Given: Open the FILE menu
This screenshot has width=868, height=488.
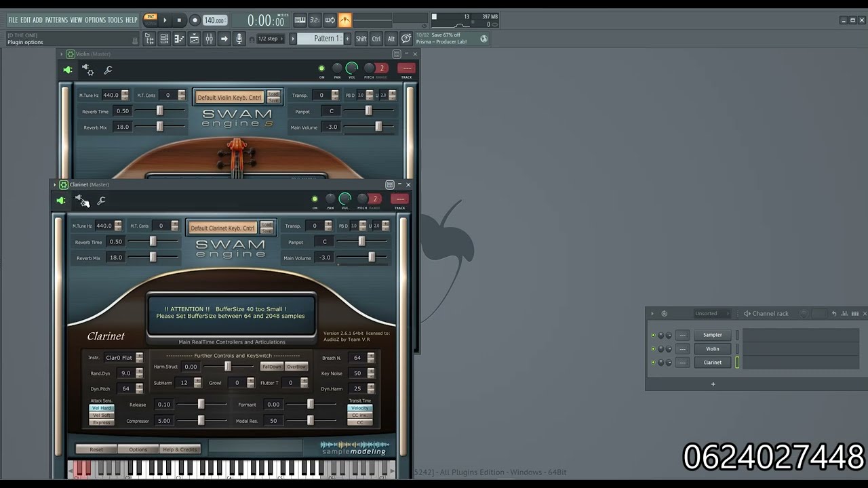Looking at the screenshot, I should [x=13, y=20].
